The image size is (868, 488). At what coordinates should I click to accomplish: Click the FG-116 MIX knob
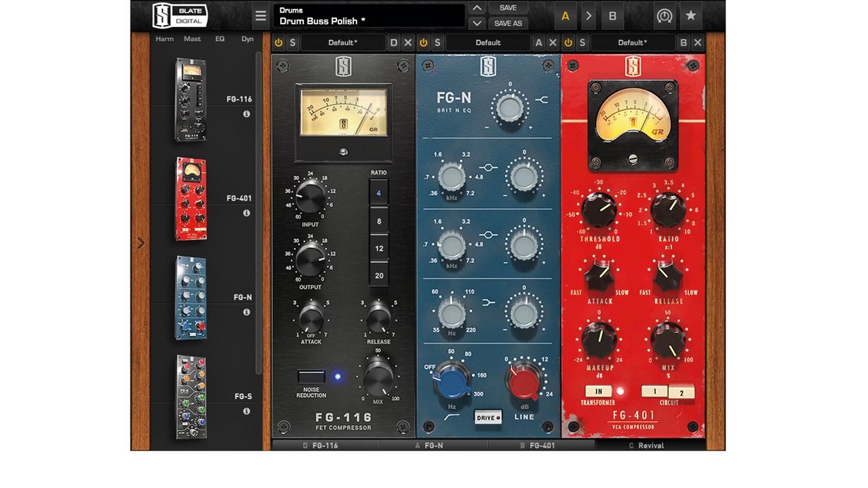click(378, 377)
